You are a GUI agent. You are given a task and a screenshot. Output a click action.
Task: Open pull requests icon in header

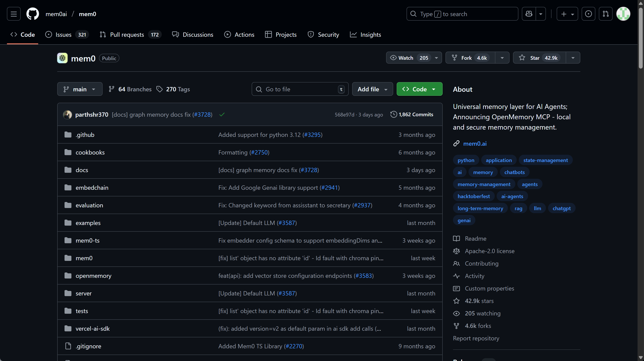point(605,14)
